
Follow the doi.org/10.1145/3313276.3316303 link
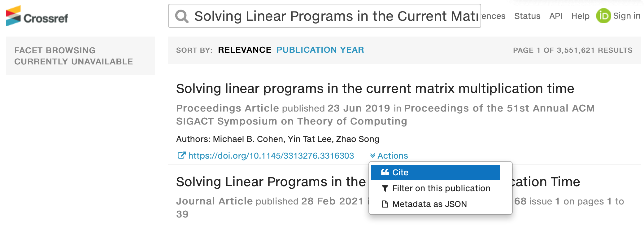pos(271,156)
